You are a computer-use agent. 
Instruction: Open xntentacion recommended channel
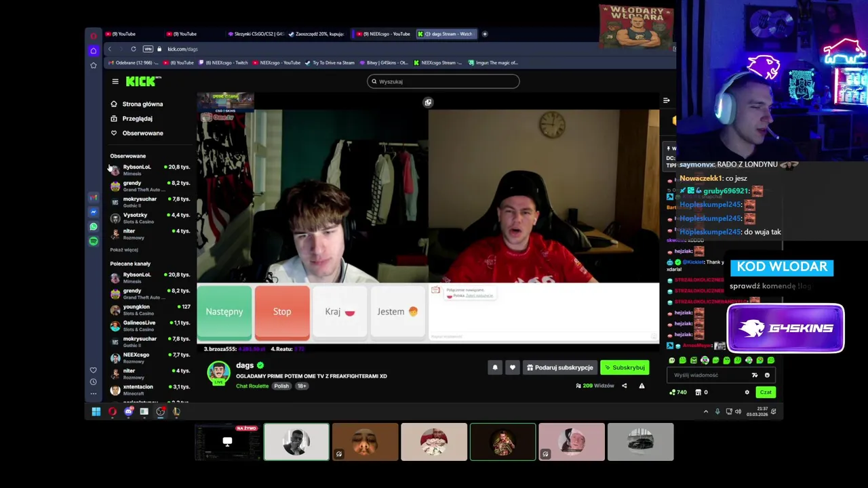pos(150,390)
